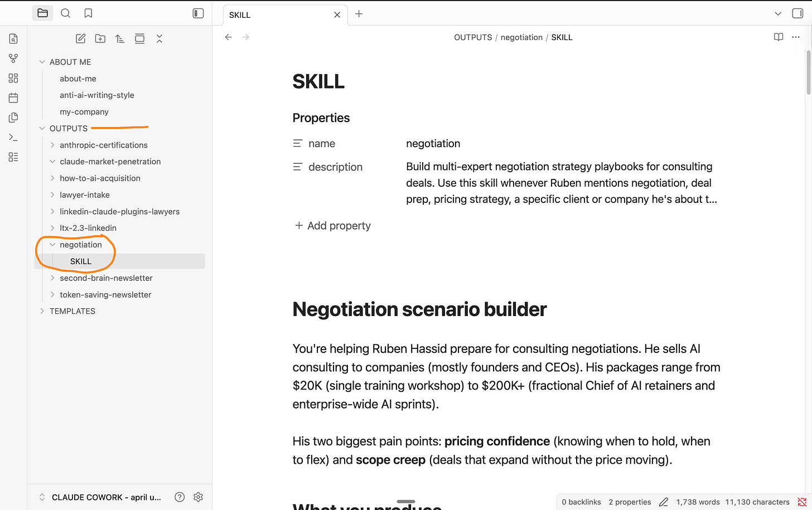Image resolution: width=812 pixels, height=510 pixels.
Task: Click SKILL in the breadcrumb
Action: pyautogui.click(x=562, y=37)
